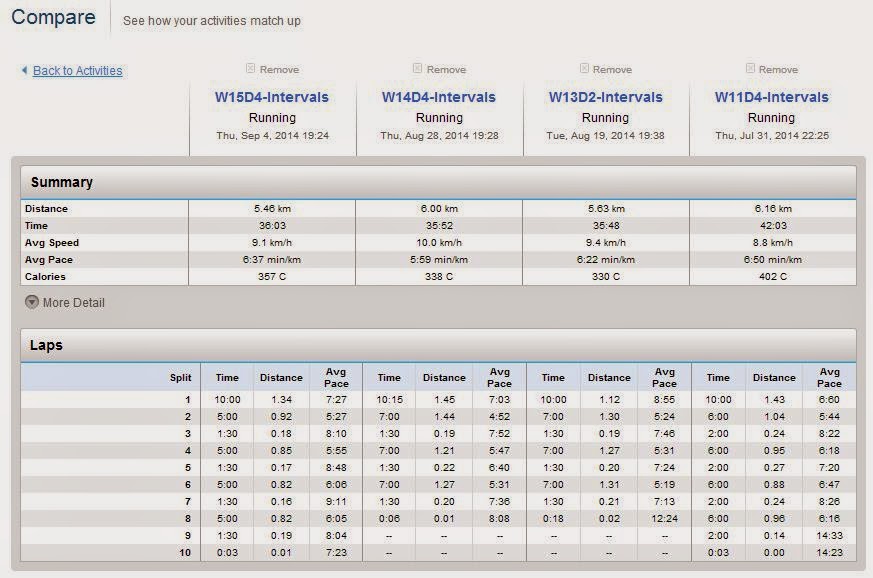This screenshot has width=873, height=578.
Task: Click the Back to Activities arrow icon
Action: [x=24, y=70]
